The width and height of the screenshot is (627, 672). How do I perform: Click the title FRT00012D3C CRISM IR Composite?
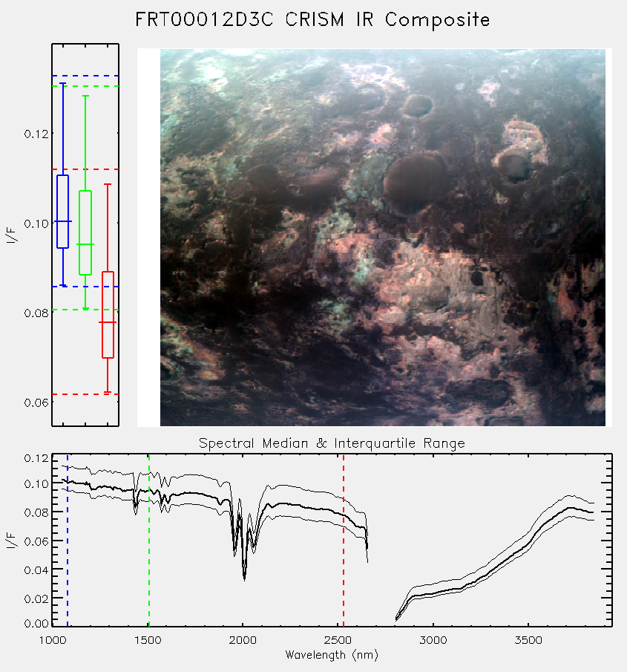coord(312,20)
